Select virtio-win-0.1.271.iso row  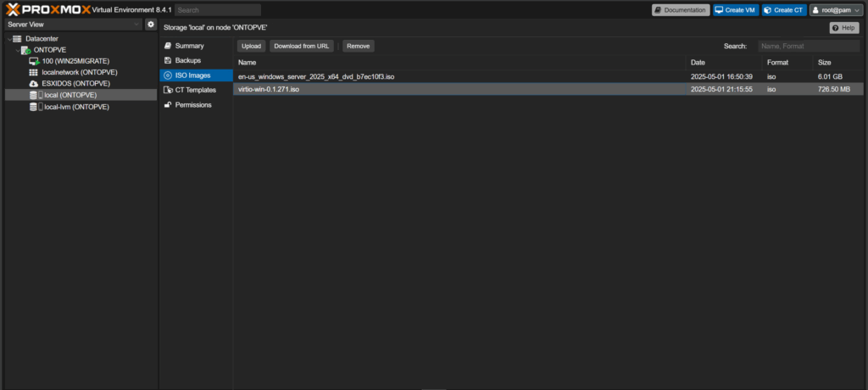pos(548,89)
